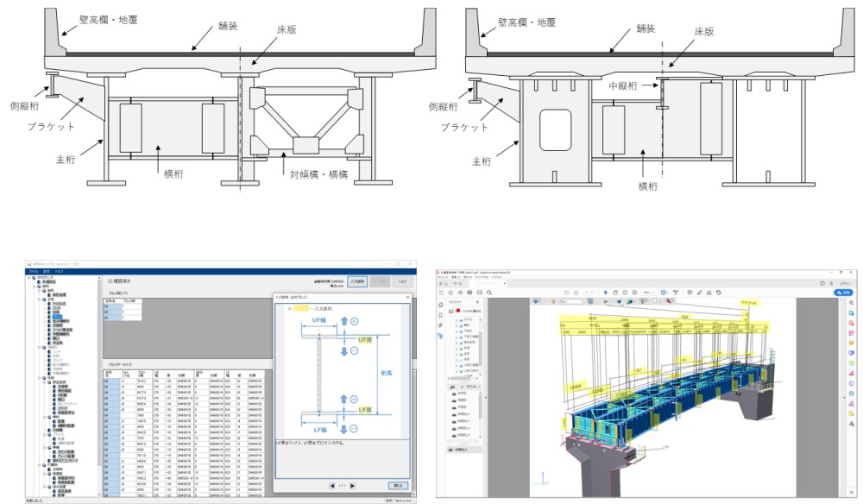Viewport: 863px width, 504px height.
Task: Open 表示 menu in Acrobat Reader
Action: pyautogui.click(x=467, y=277)
